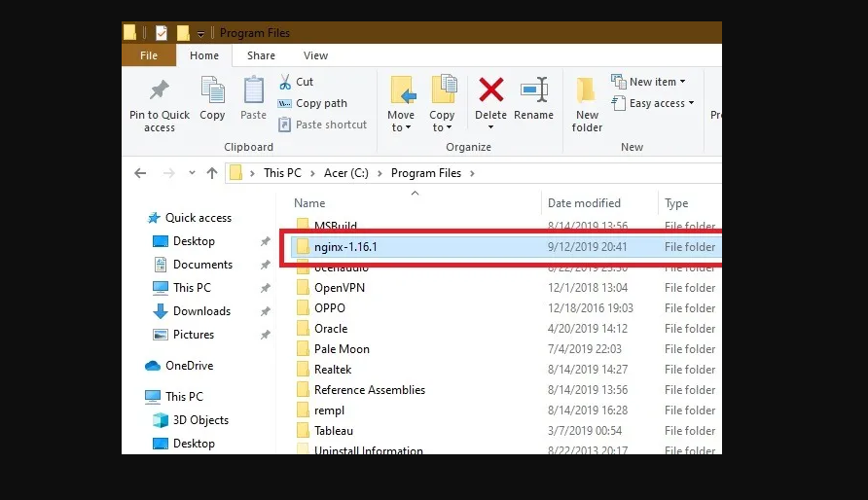Open the New item dropdown
This screenshot has height=500, width=868.
click(x=648, y=82)
